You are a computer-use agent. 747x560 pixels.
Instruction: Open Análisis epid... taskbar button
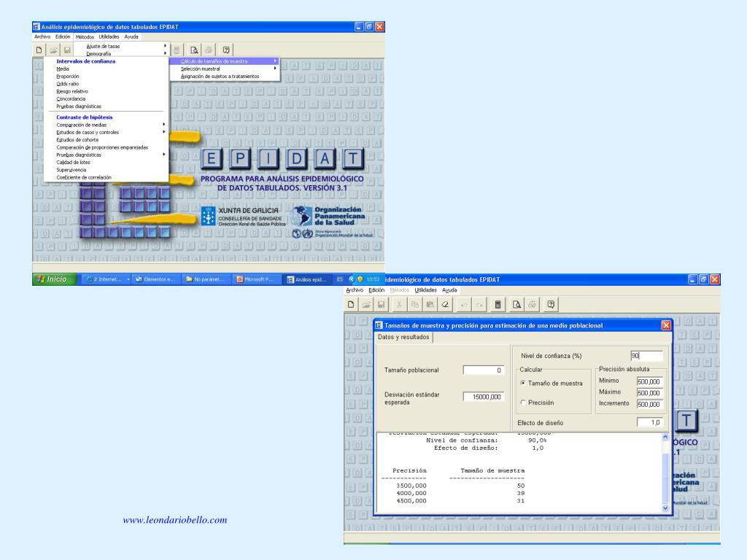click(x=307, y=279)
